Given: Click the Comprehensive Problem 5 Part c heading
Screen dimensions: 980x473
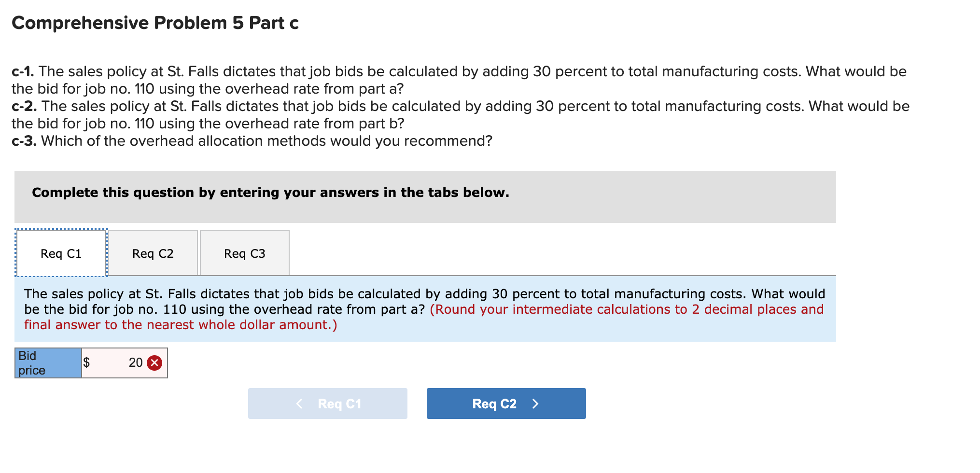Looking at the screenshot, I should point(155,22).
